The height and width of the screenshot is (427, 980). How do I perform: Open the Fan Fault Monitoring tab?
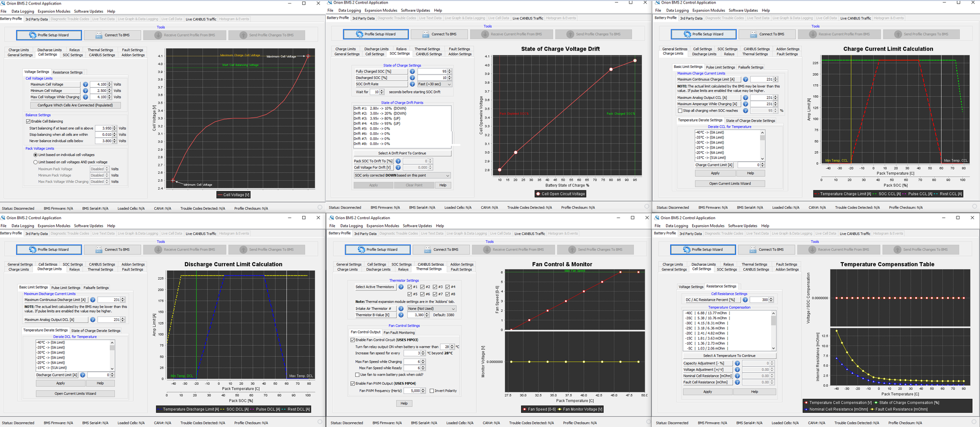pyautogui.click(x=399, y=332)
